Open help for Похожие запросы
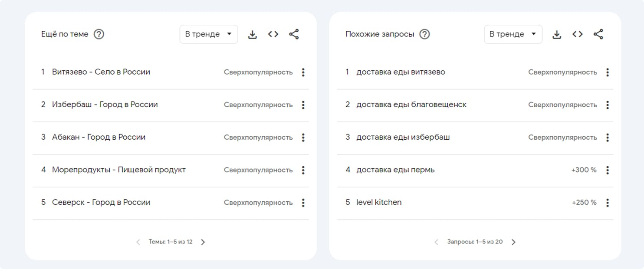This screenshot has width=644, height=269. 425,34
